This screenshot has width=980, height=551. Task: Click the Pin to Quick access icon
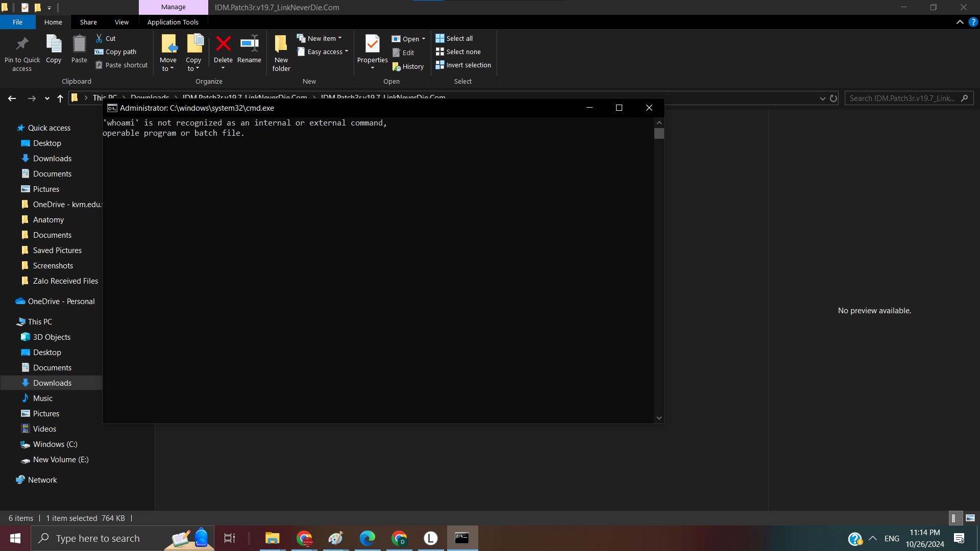pyautogui.click(x=22, y=44)
